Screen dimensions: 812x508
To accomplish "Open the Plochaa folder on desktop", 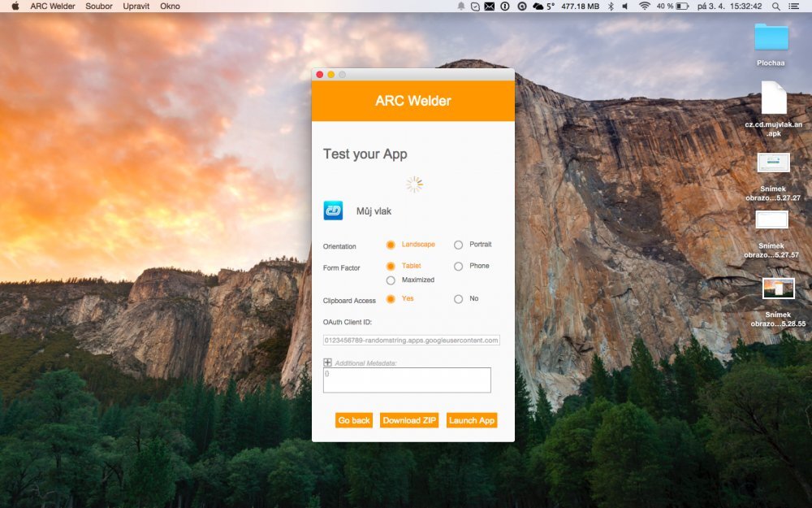I will coord(771,37).
